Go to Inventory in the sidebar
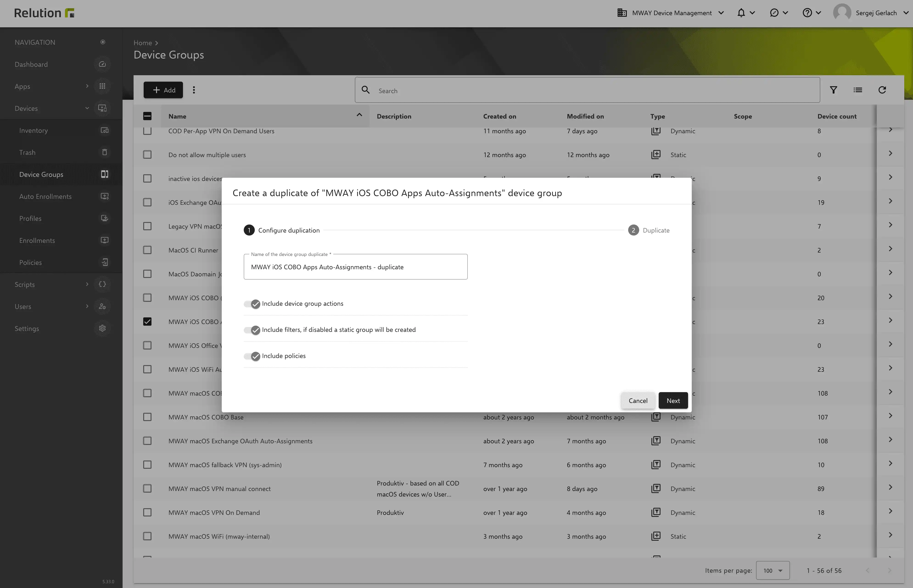This screenshot has width=913, height=588. click(x=61, y=130)
